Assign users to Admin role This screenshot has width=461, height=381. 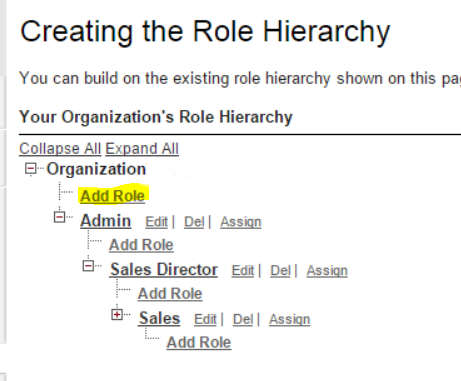click(x=241, y=222)
